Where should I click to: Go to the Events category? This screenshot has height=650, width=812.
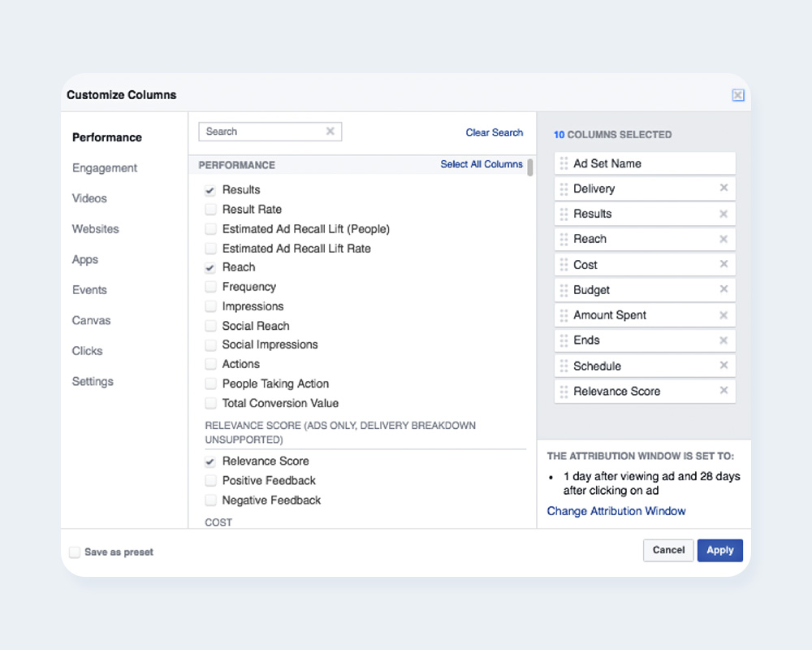pyautogui.click(x=89, y=290)
